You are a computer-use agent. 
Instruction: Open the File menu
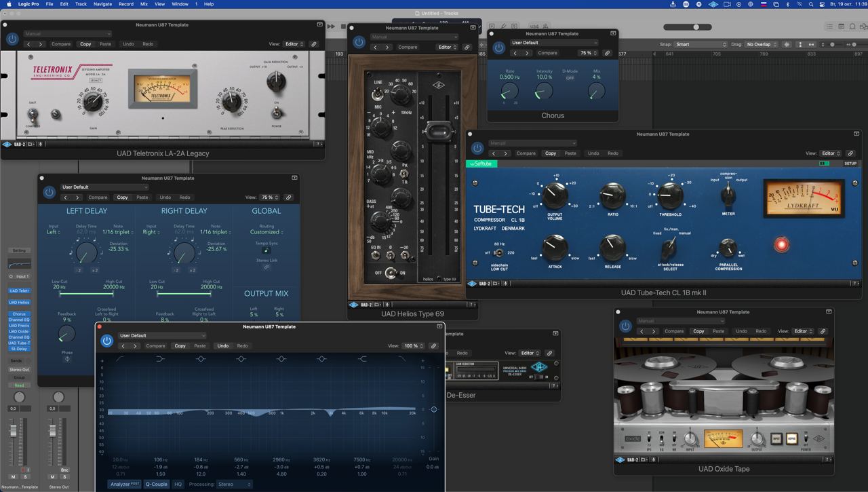[50, 4]
